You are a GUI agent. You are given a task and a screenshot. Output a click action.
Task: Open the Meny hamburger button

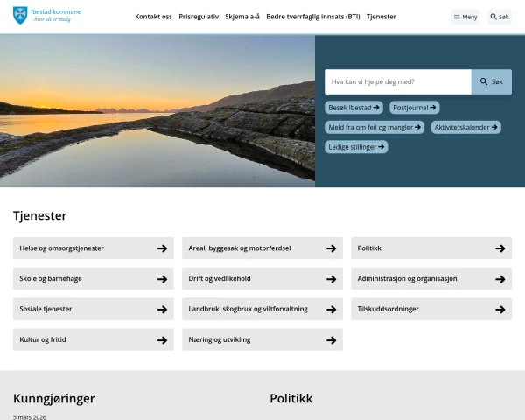[465, 17]
